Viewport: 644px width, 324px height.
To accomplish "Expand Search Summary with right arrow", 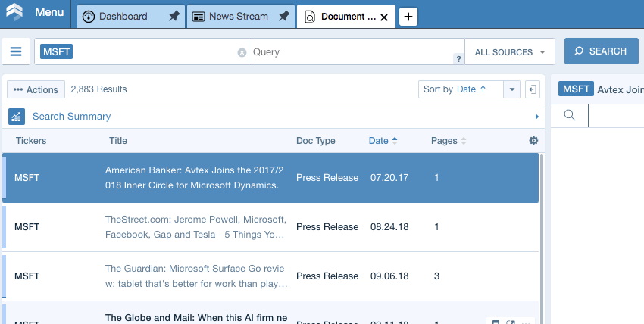I will click(x=537, y=117).
